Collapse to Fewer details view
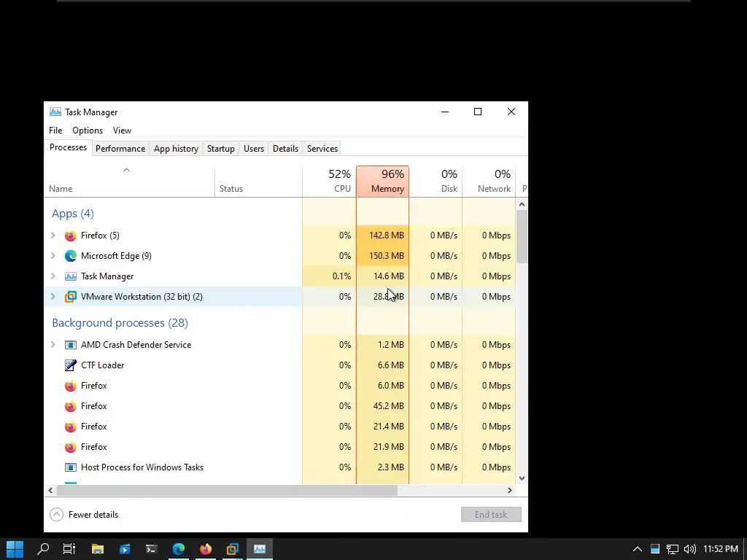The width and height of the screenshot is (747, 560). pyautogui.click(x=84, y=515)
